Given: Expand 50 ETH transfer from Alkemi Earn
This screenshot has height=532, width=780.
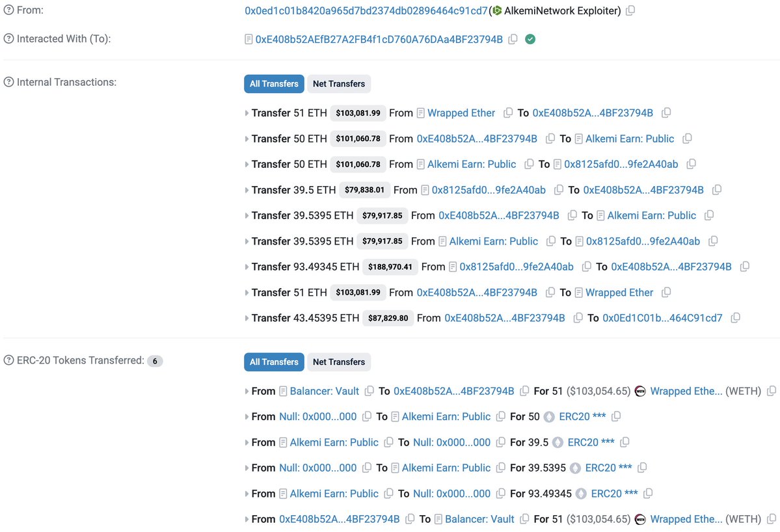Looking at the screenshot, I should (x=247, y=165).
